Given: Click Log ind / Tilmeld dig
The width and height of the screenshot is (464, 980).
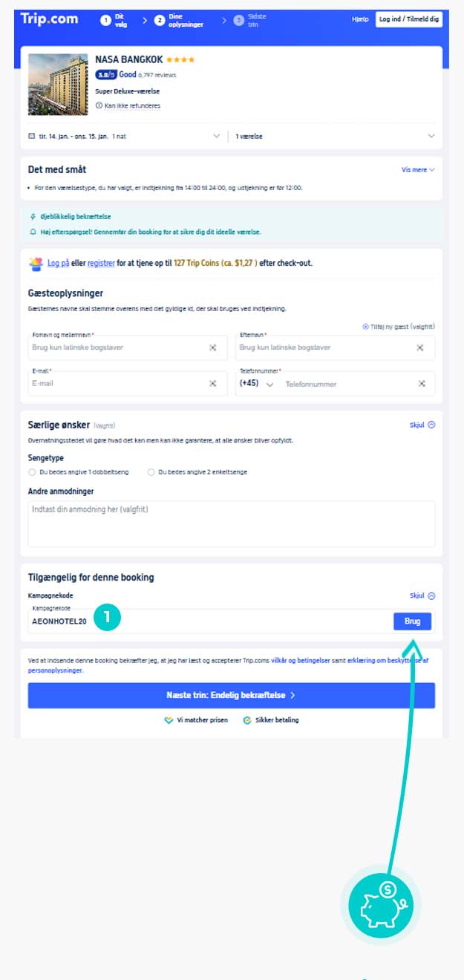Looking at the screenshot, I should (x=408, y=19).
